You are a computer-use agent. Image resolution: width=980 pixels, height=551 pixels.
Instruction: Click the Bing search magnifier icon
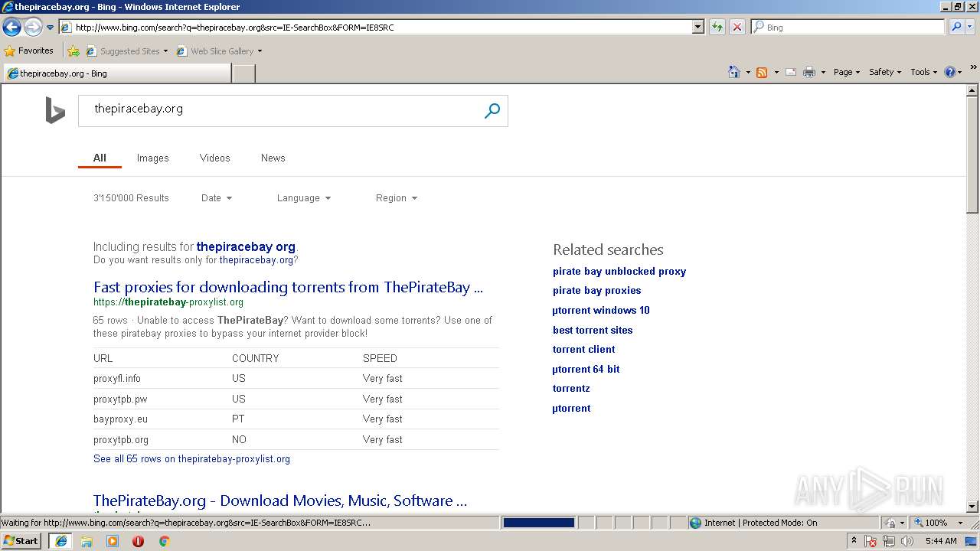pyautogui.click(x=492, y=111)
